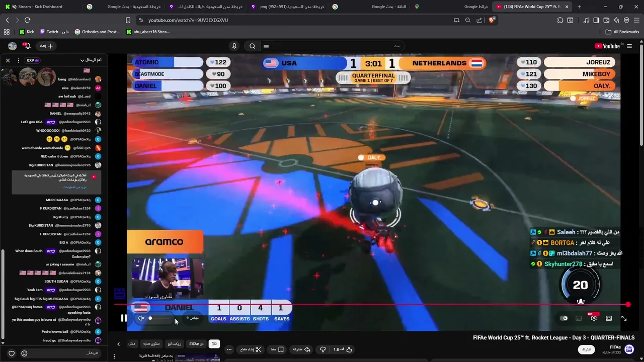Viewport: 644px width, 362px height.
Task: Switch to theater mode
Action: (609, 318)
